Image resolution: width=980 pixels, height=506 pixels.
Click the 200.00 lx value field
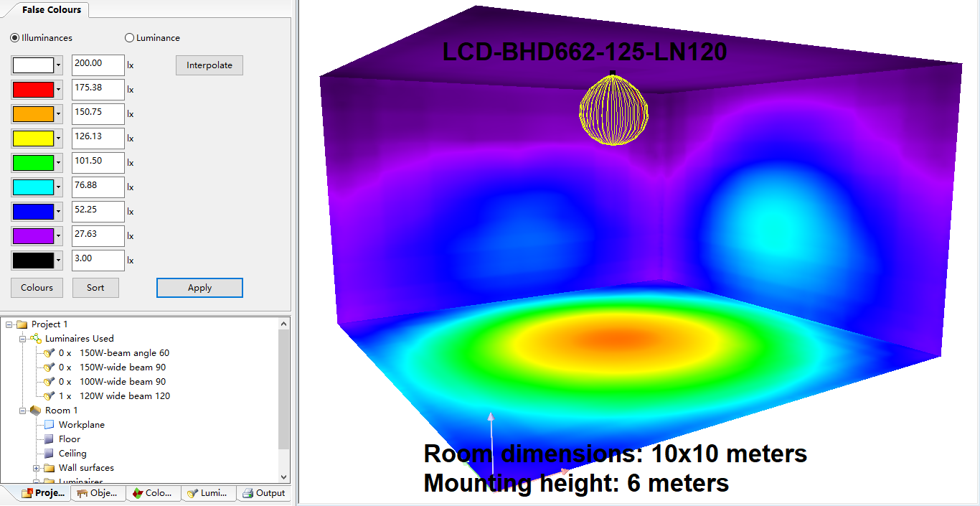(98, 65)
